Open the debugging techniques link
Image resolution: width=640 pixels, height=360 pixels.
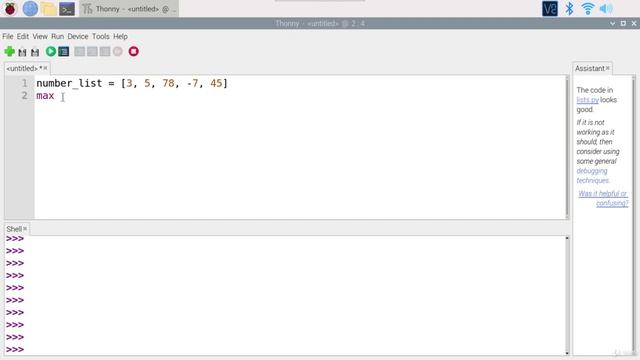[593, 176]
